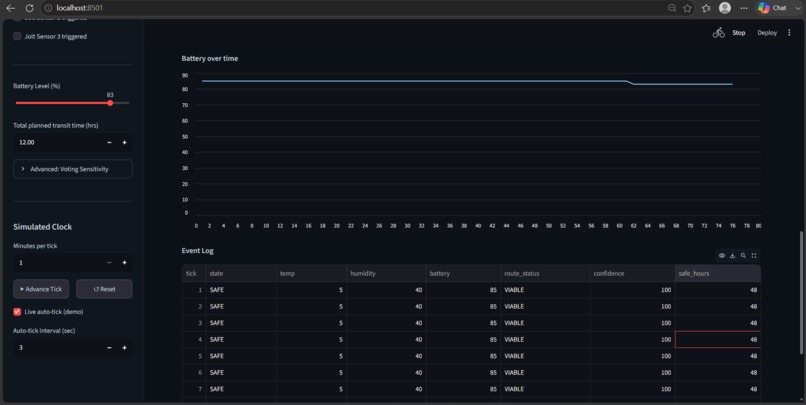Increase Auto-tick interval with plus

(124, 347)
